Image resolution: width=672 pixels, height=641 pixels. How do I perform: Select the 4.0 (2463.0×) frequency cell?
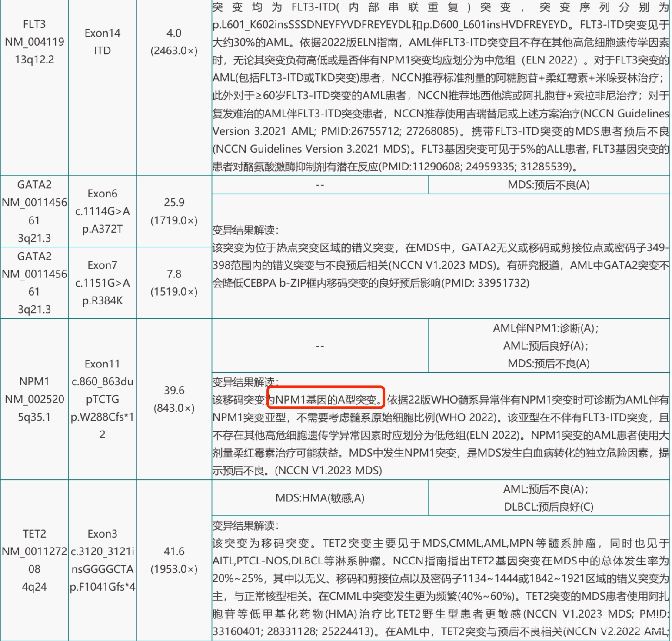(174, 42)
